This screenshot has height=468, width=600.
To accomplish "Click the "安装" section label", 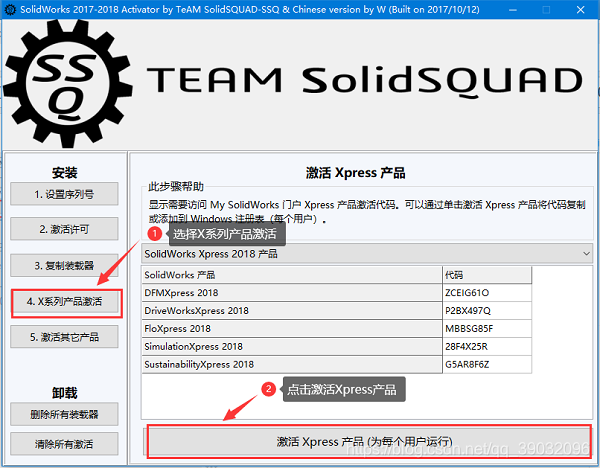I will (64, 173).
